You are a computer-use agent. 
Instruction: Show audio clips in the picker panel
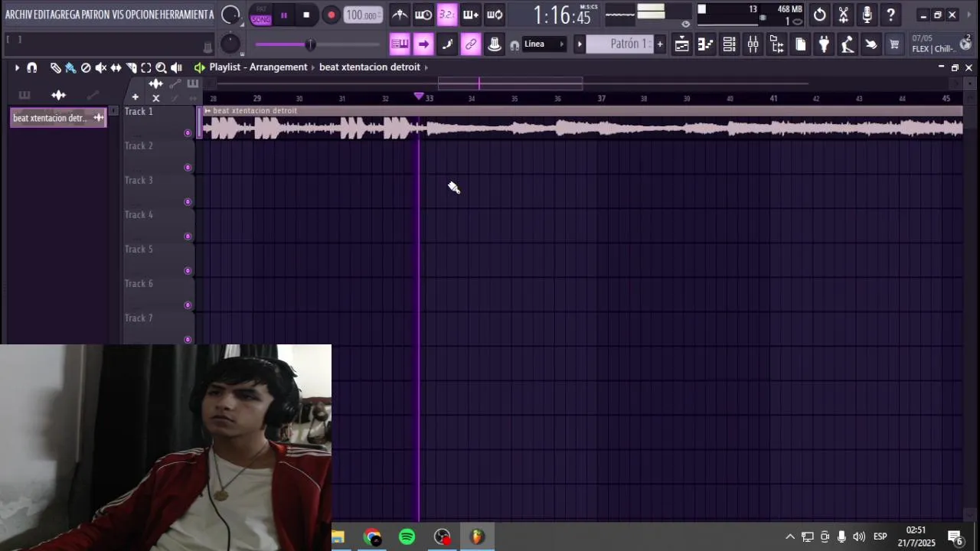[58, 95]
